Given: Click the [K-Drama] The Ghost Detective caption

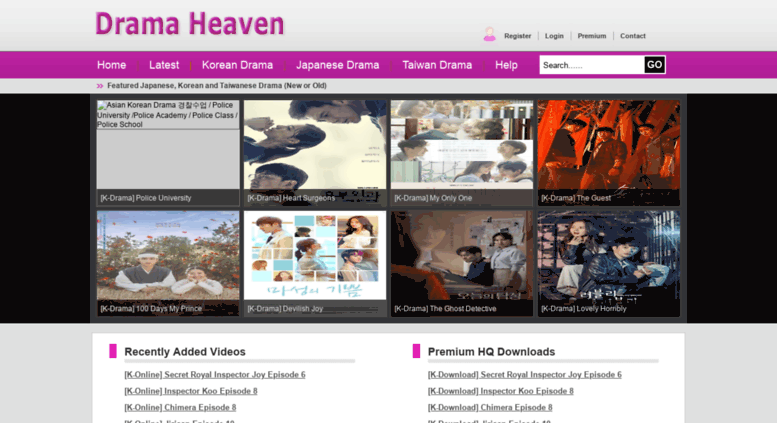Looking at the screenshot, I should [445, 309].
